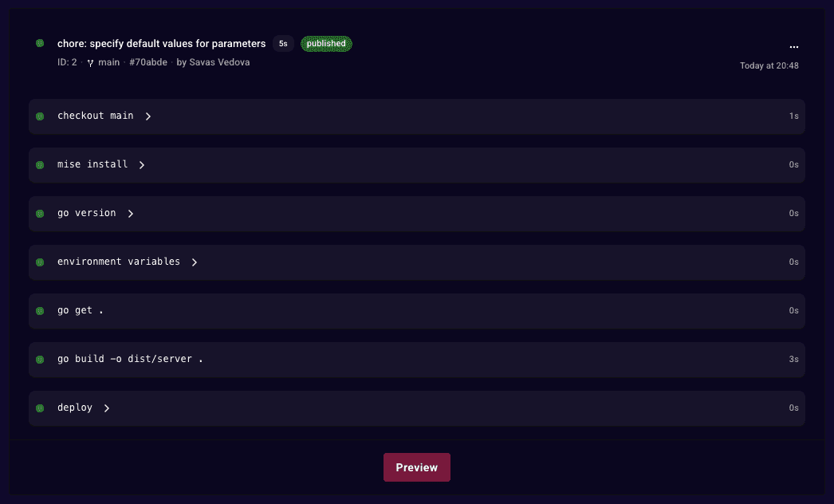Click the 5s duration badge
This screenshot has height=504, width=834.
point(283,44)
